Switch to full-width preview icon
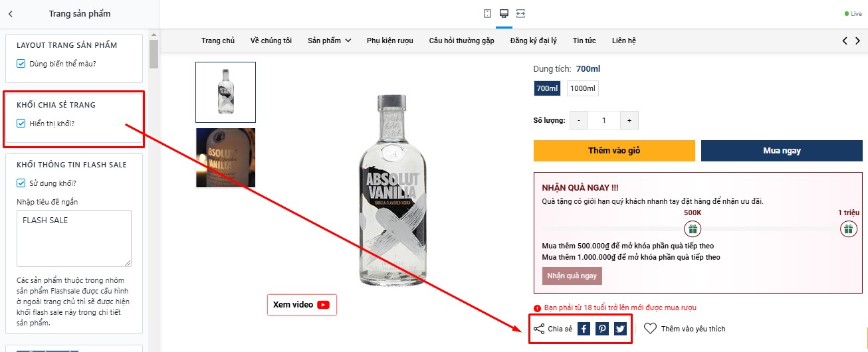The width and height of the screenshot is (868, 352). [x=520, y=13]
